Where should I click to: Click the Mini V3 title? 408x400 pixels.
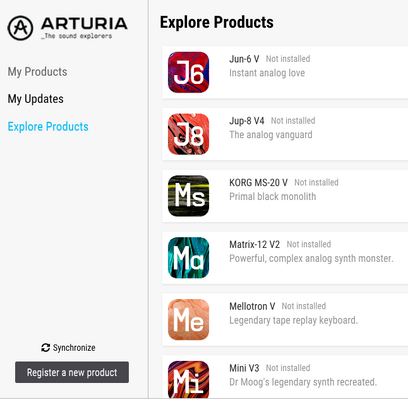[244, 368]
